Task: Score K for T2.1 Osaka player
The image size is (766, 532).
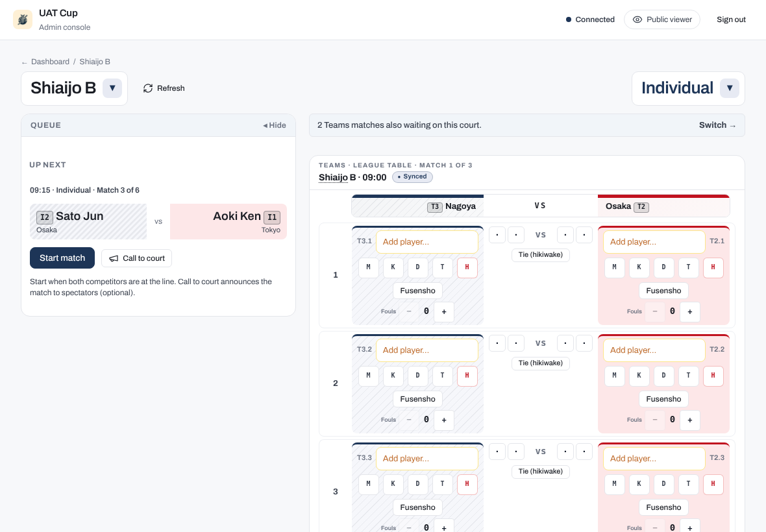Action: (639, 267)
